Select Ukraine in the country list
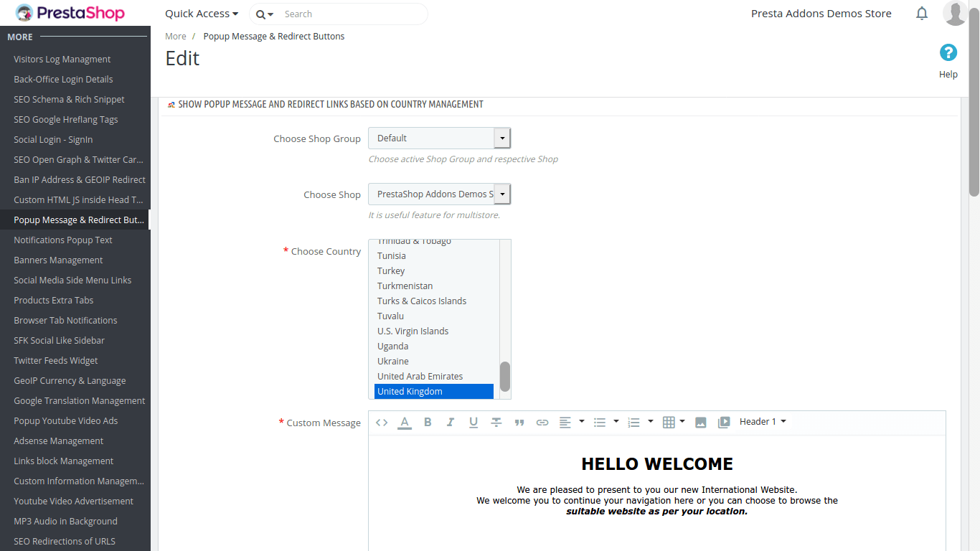Viewport: 980px width, 551px height. pyautogui.click(x=393, y=362)
